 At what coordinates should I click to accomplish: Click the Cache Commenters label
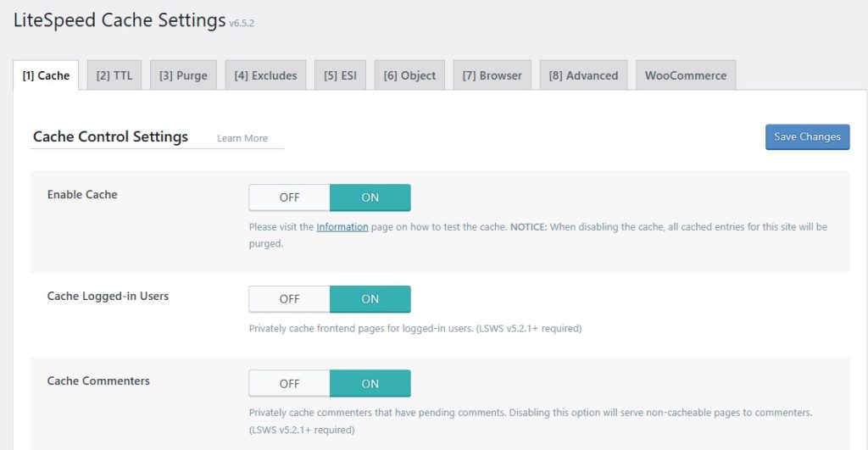tap(98, 381)
